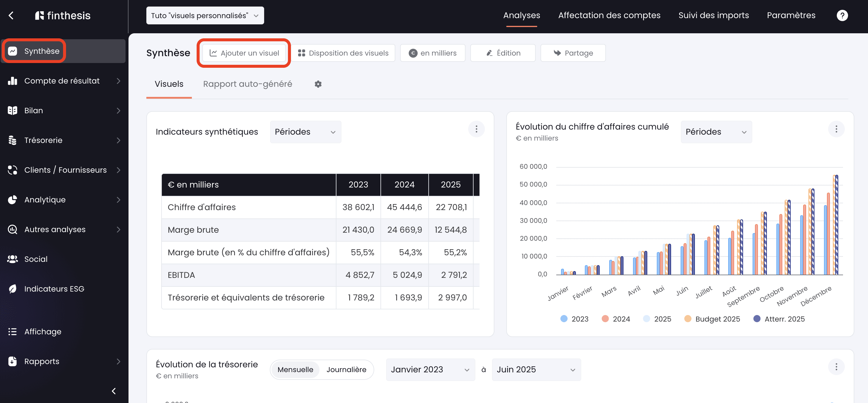Click the Compte de résultat bar icon

[13, 81]
